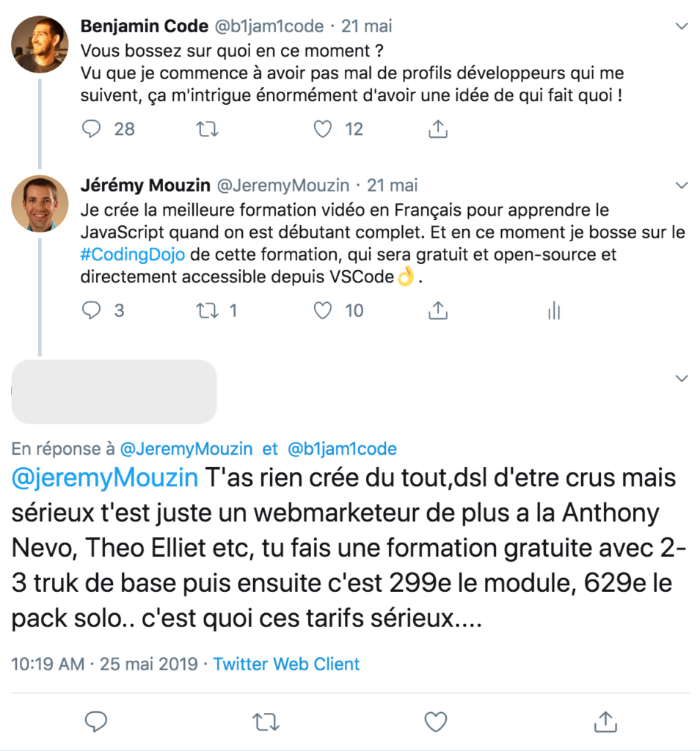
Task: Like the main reply tweet at the bottom
Action: point(436,722)
